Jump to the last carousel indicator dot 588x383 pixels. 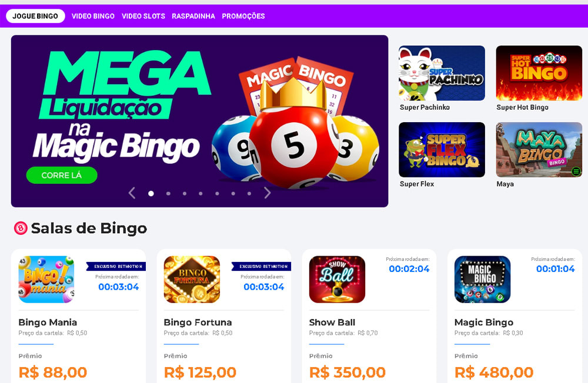click(x=249, y=193)
